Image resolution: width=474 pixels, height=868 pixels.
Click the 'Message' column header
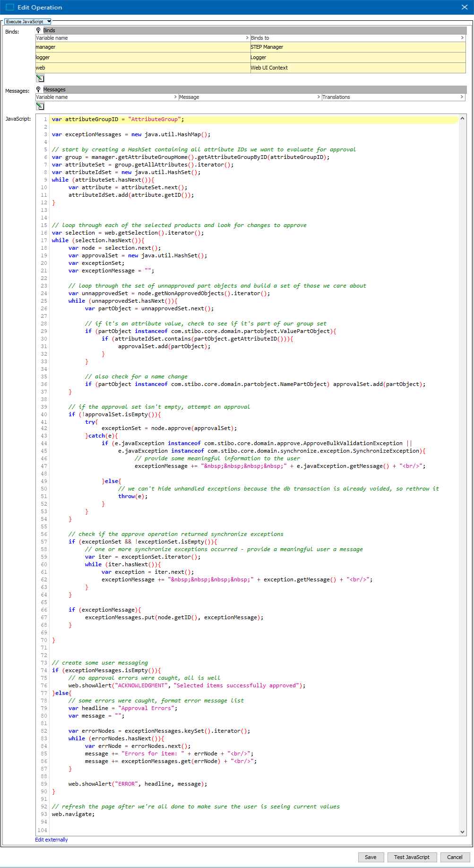coord(250,97)
